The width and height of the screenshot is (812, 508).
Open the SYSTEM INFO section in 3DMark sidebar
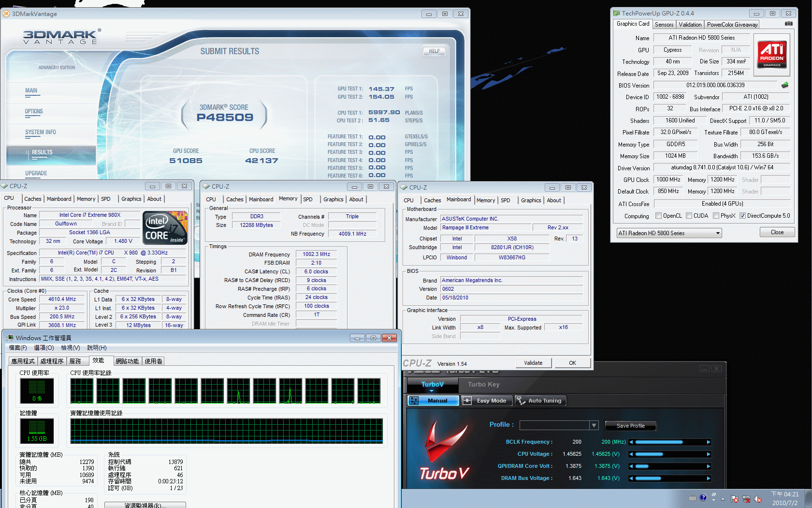click(41, 132)
